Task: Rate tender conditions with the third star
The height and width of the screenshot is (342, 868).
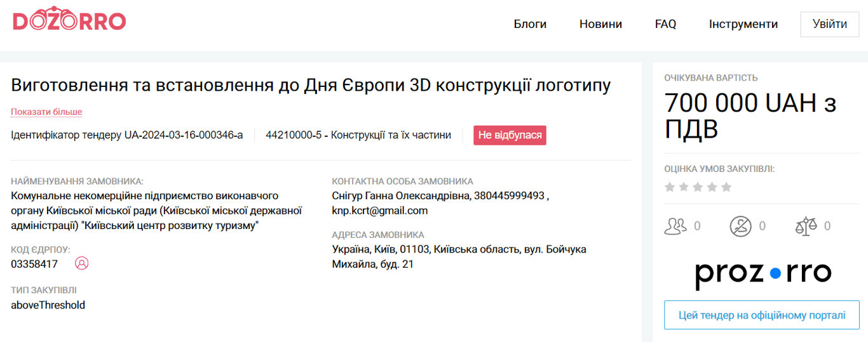Action: (x=698, y=187)
